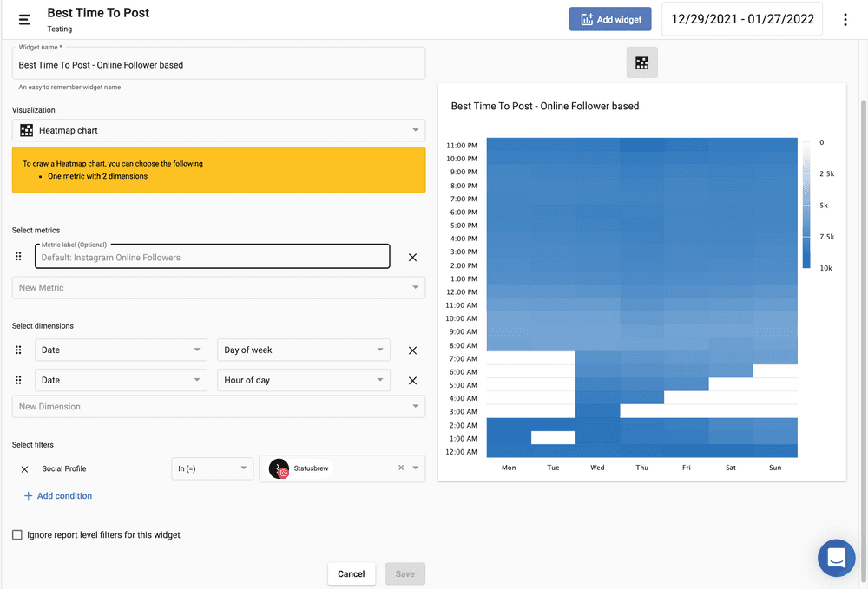Open the New Metric dropdown
The image size is (868, 589).
(219, 288)
